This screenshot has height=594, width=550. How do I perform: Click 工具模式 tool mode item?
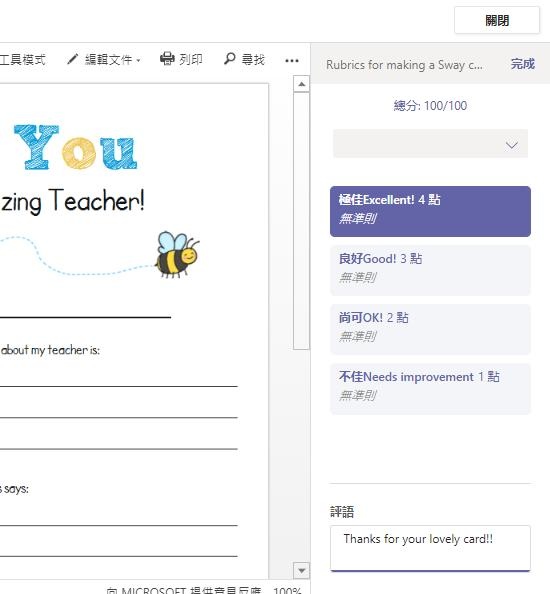(x=22, y=59)
